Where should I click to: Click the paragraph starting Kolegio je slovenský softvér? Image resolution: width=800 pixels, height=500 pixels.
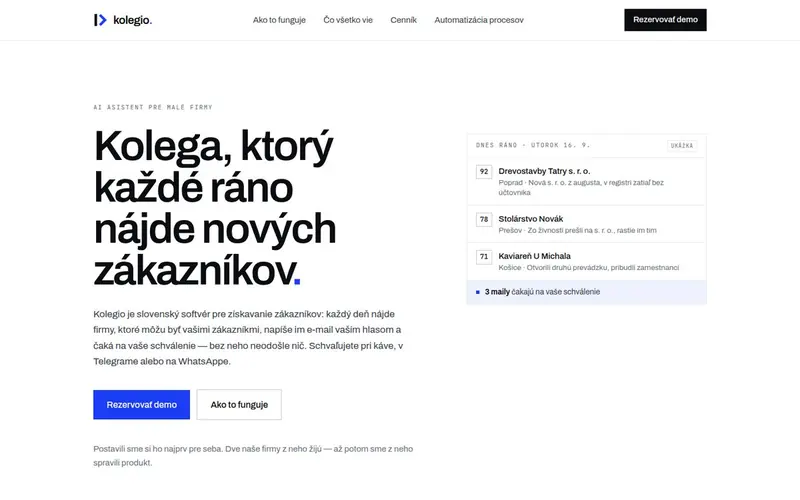(x=248, y=337)
